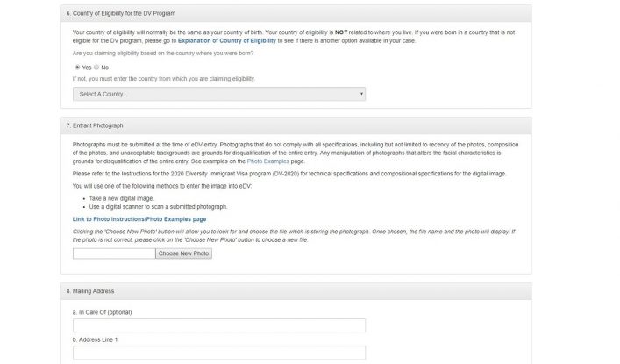Open Link to Photo Instructions/Photo Examples page
Screen dimensions: 620x364
click(139, 218)
